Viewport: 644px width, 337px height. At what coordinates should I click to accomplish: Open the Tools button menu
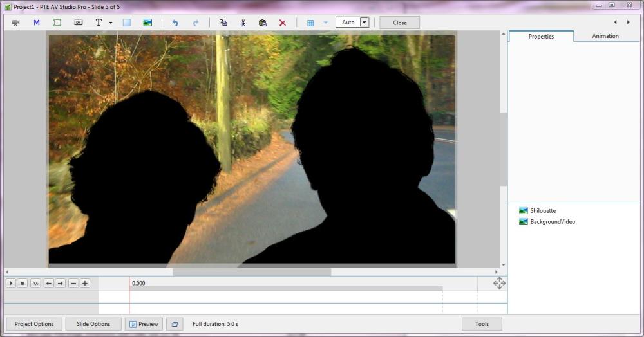point(482,324)
